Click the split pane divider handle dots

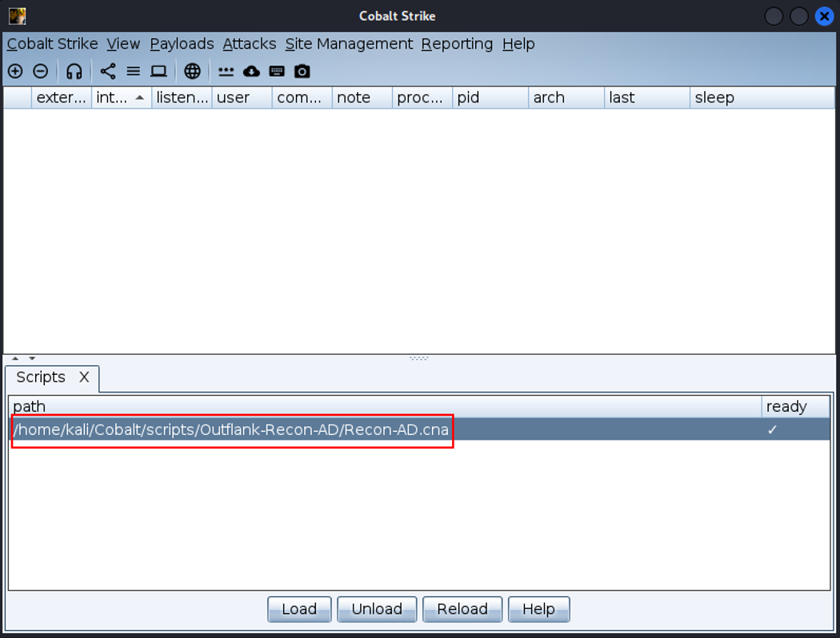pyautogui.click(x=419, y=358)
